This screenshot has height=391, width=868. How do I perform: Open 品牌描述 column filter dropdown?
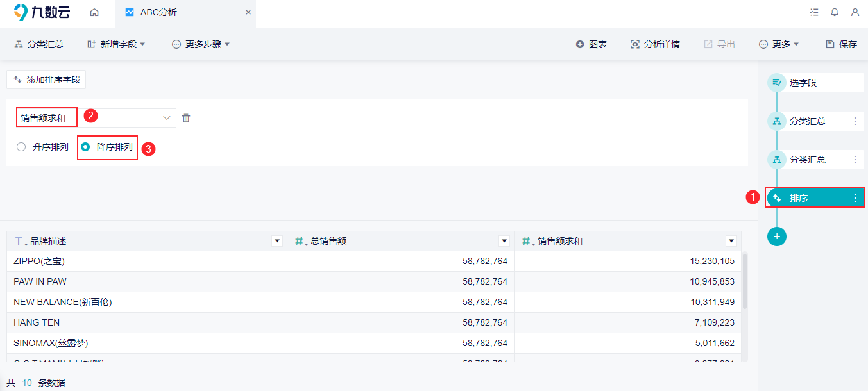(277, 241)
